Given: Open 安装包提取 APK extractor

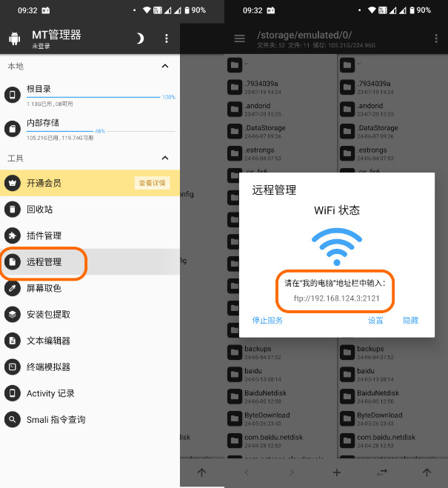Looking at the screenshot, I should click(90, 314).
